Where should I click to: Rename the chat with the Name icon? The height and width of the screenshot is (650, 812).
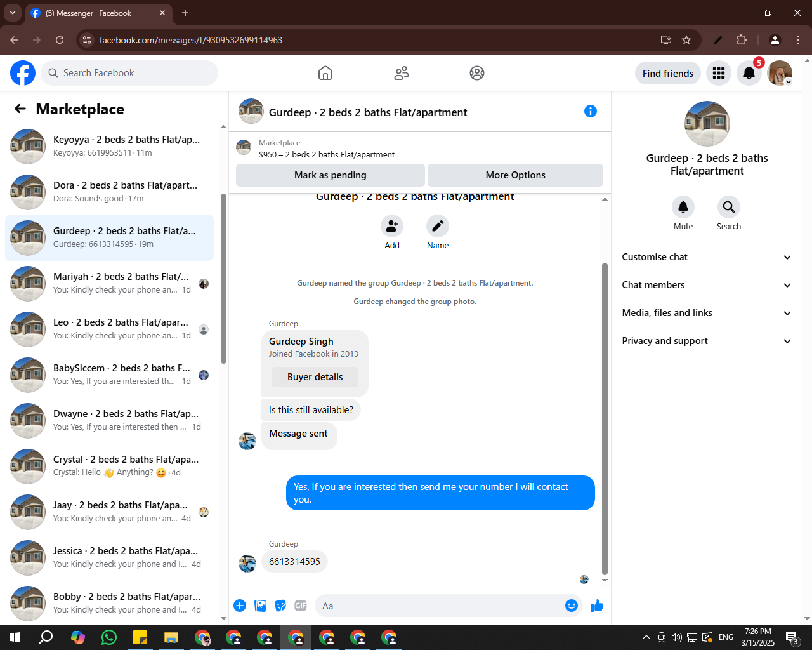(x=438, y=226)
